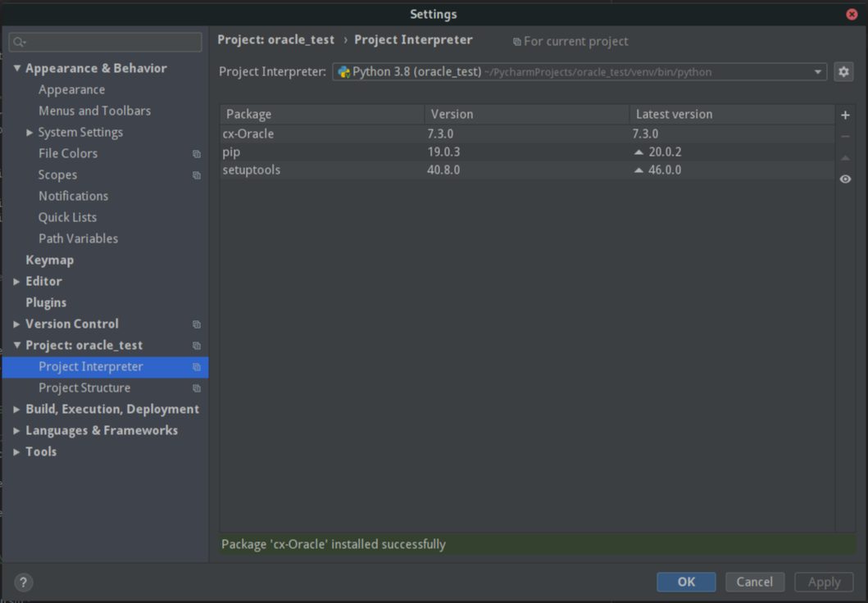Click the settings search field

[x=105, y=42]
